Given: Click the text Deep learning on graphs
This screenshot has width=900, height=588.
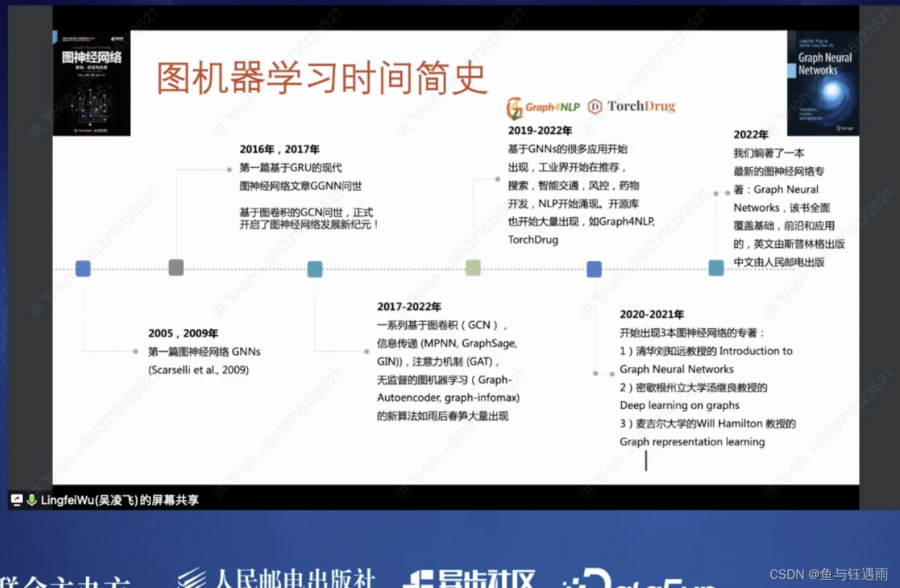Looking at the screenshot, I should click(x=680, y=405).
